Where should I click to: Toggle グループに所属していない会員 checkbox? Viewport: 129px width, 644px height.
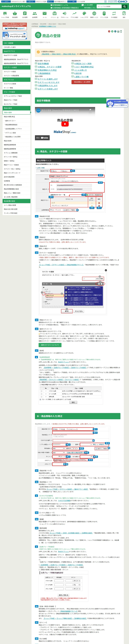click(x=40, y=399)
